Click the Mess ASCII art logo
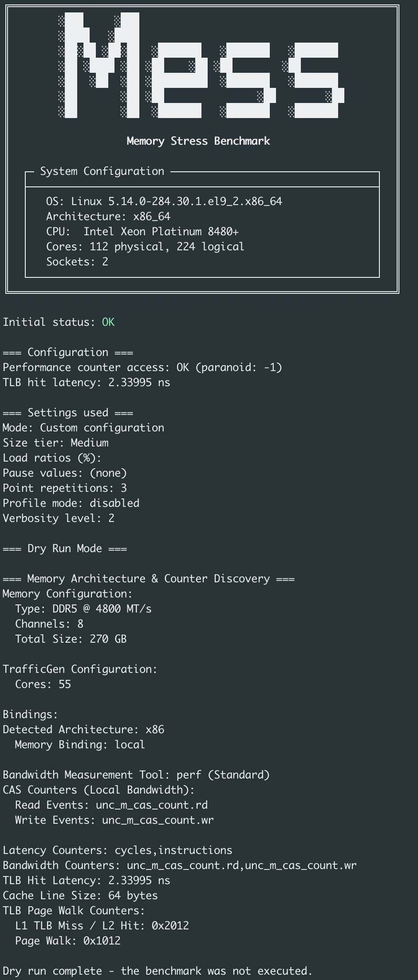Screen dimensions: 418x980 pyautogui.click(x=201, y=65)
